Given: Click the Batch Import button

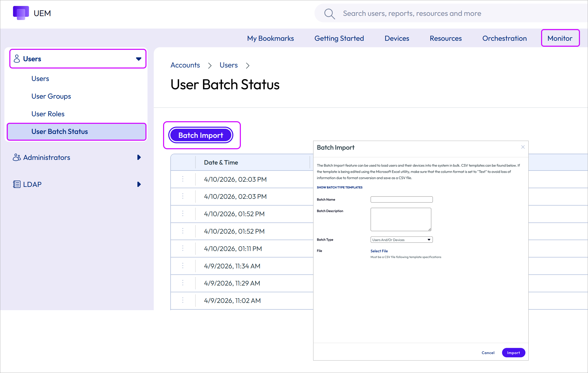Looking at the screenshot, I should coord(201,135).
